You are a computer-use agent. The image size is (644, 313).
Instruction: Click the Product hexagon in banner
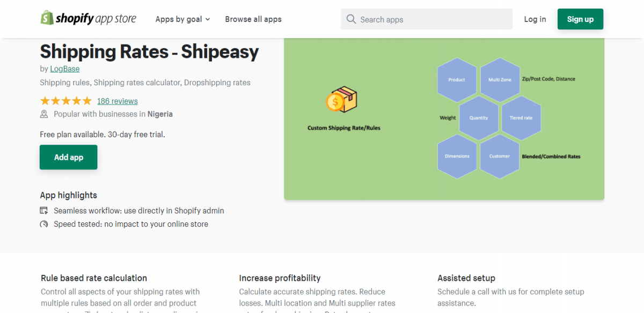457,80
